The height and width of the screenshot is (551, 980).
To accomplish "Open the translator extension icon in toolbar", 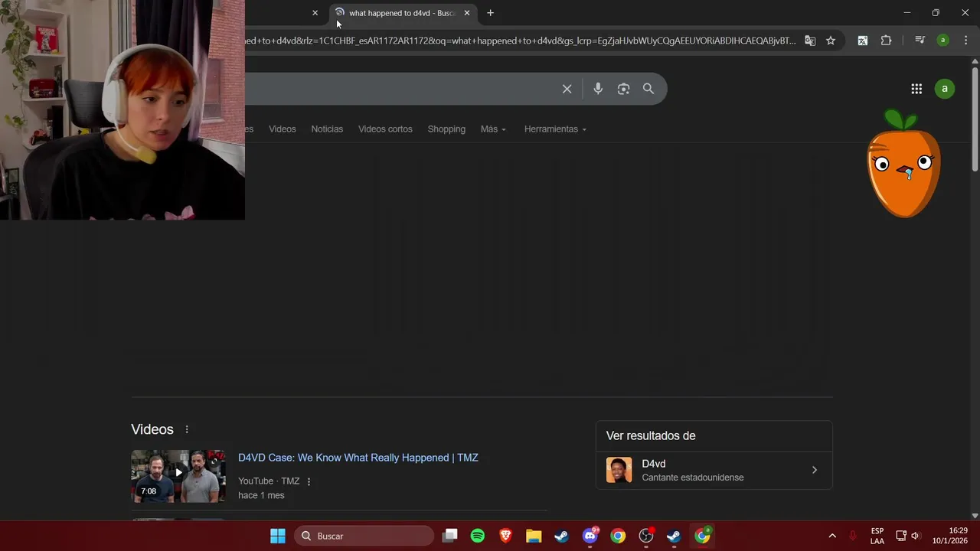I will tap(863, 41).
